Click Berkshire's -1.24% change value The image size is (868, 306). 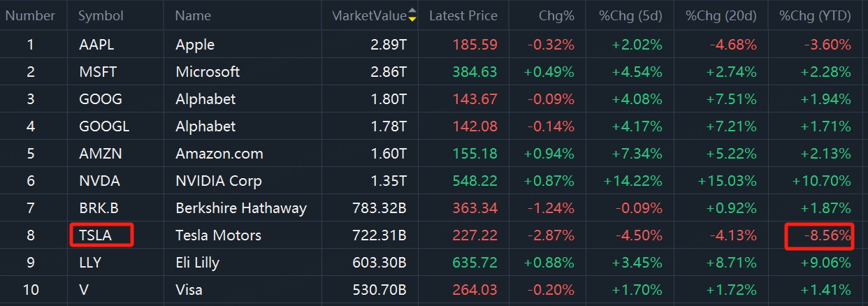tap(551, 208)
